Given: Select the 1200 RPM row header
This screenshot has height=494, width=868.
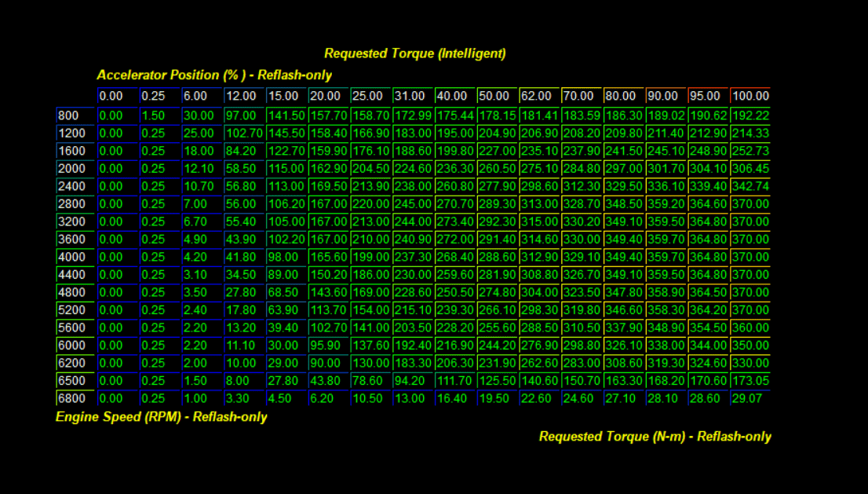Looking at the screenshot, I should pos(75,133).
